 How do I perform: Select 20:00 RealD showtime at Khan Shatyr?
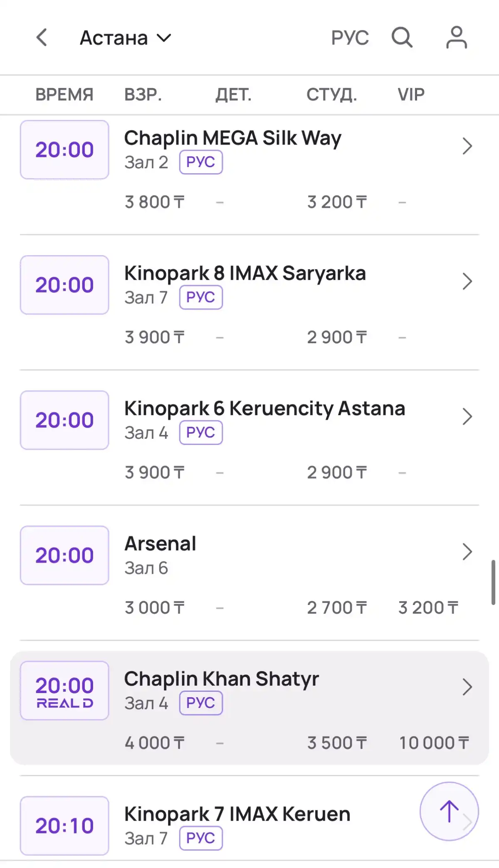64,691
